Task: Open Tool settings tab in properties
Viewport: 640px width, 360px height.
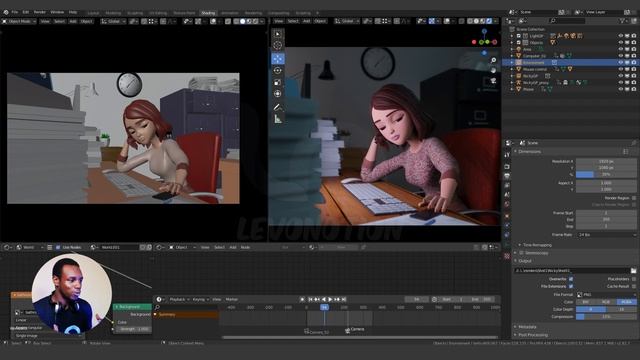Action: [507, 155]
